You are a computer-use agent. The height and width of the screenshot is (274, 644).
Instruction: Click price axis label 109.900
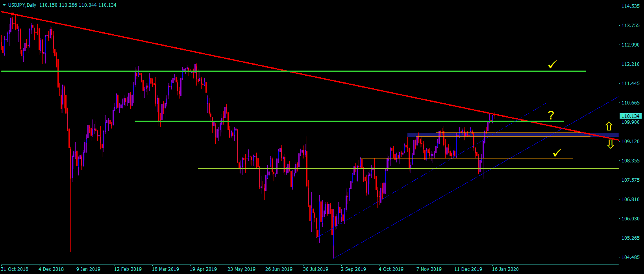[x=630, y=122]
